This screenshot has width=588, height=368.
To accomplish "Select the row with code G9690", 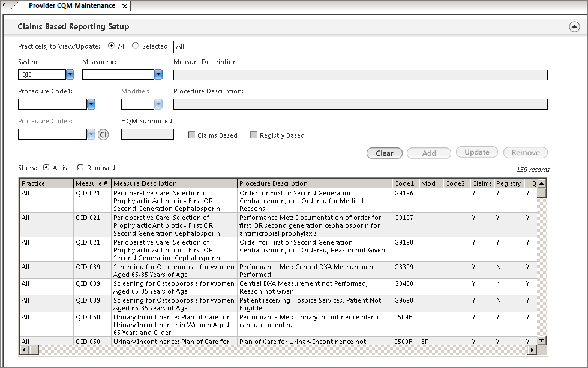I will [x=278, y=304].
